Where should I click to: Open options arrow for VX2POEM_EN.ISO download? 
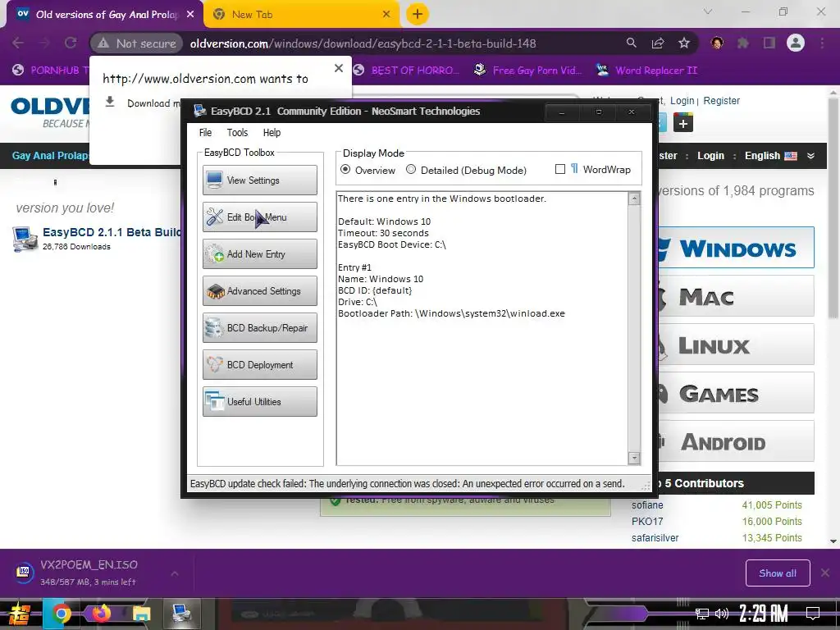(x=175, y=573)
